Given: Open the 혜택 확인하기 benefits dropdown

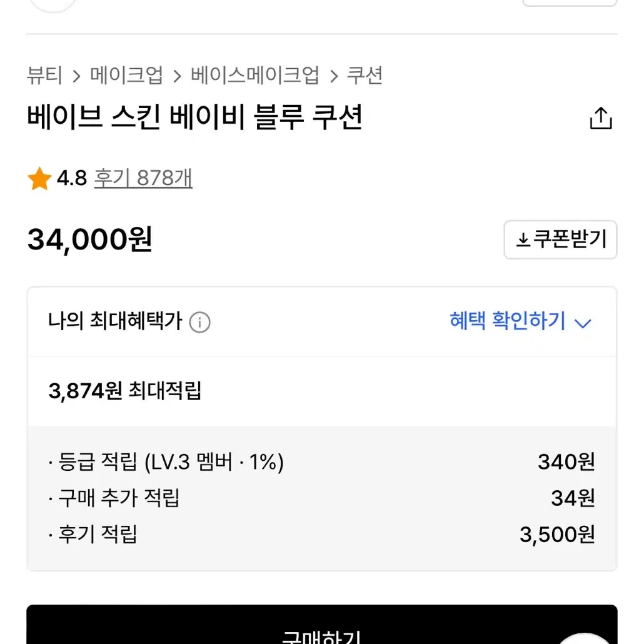Looking at the screenshot, I should pos(520,321).
